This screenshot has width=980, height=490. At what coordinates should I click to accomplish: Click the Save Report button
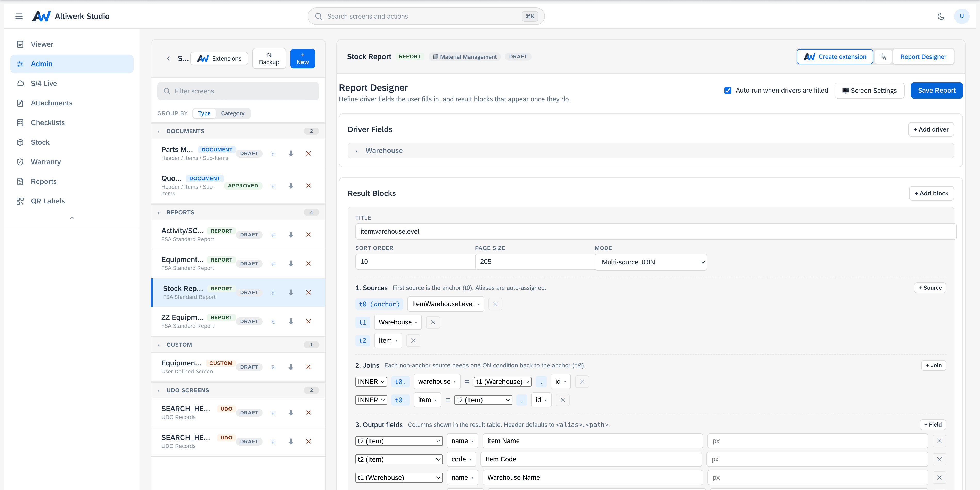[937, 91]
